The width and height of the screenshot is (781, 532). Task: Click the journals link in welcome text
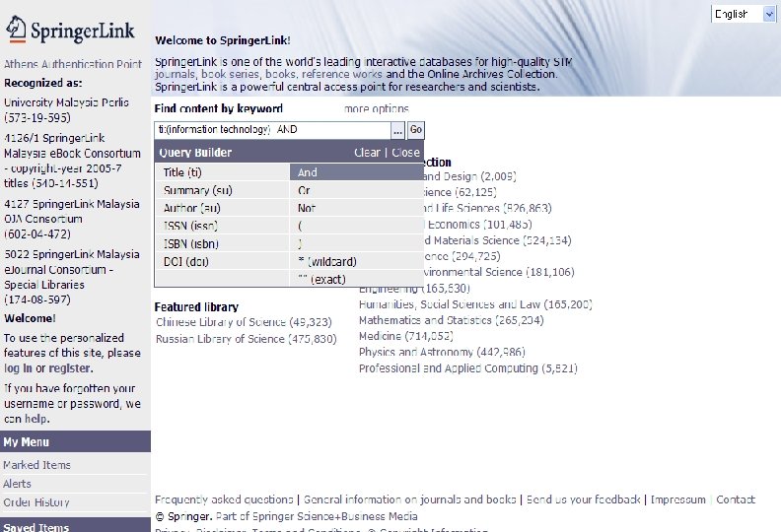(x=175, y=74)
